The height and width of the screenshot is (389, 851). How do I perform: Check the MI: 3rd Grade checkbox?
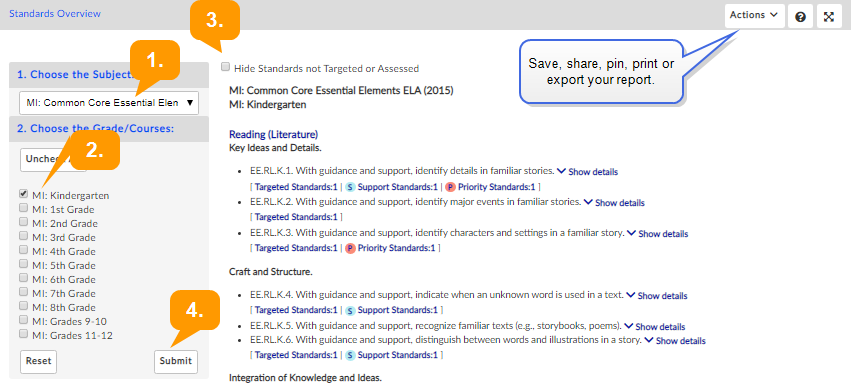pos(23,236)
